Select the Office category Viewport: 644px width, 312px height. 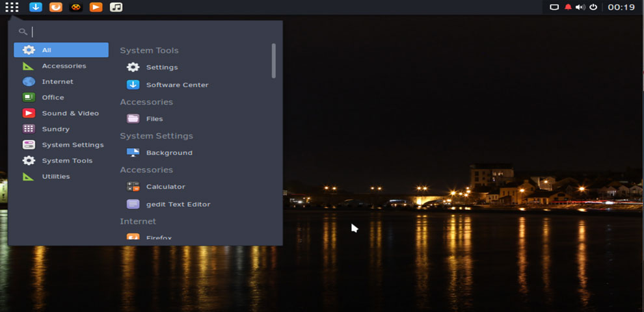61,97
